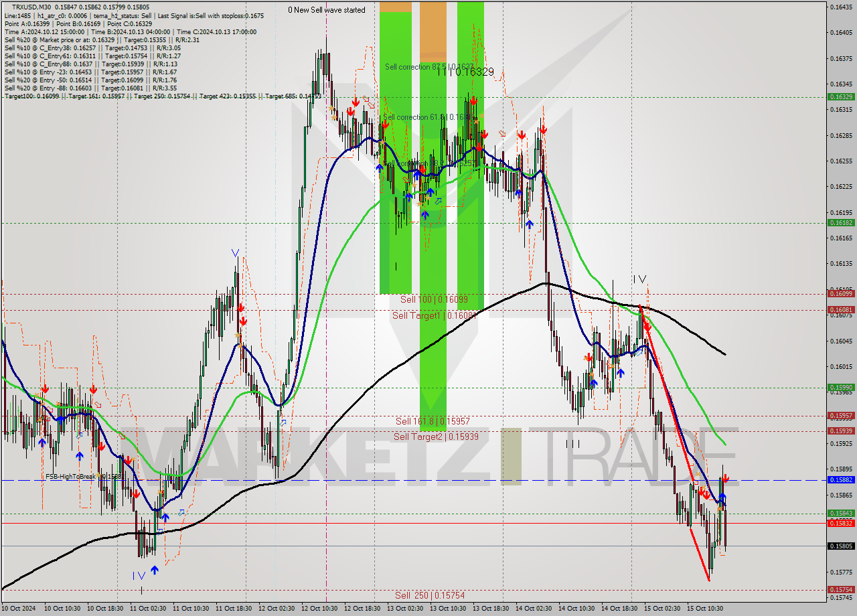Click the green 0.16099 price tag on axis

[841, 293]
